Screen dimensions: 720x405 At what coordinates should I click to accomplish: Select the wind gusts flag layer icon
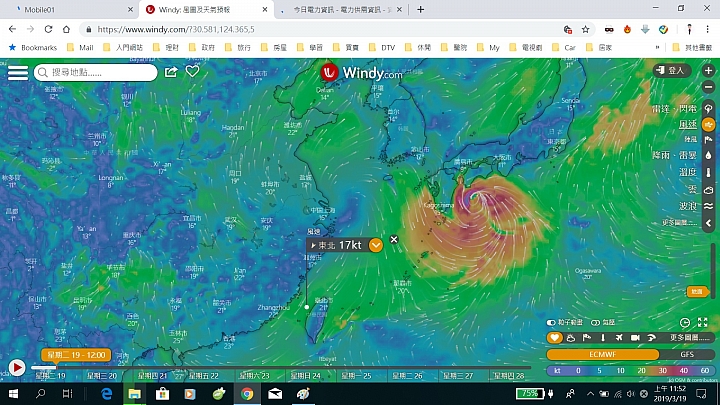coord(709,140)
